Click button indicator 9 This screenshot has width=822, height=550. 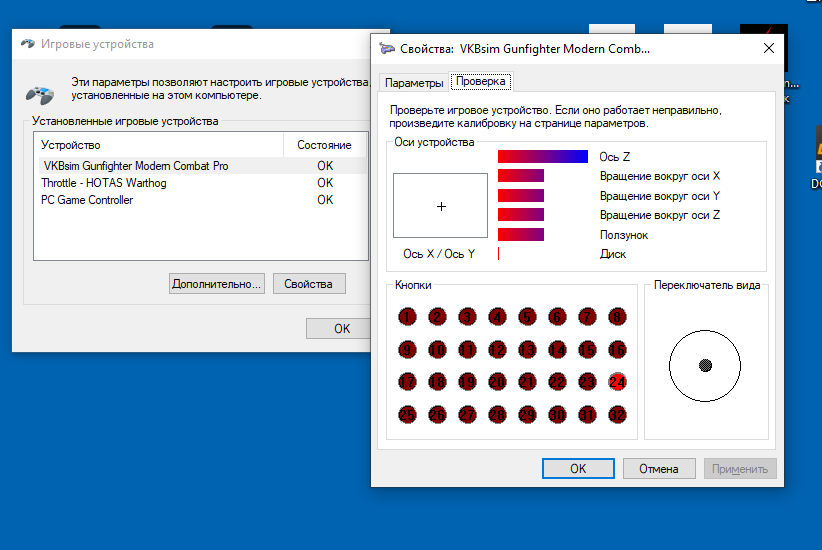click(407, 350)
